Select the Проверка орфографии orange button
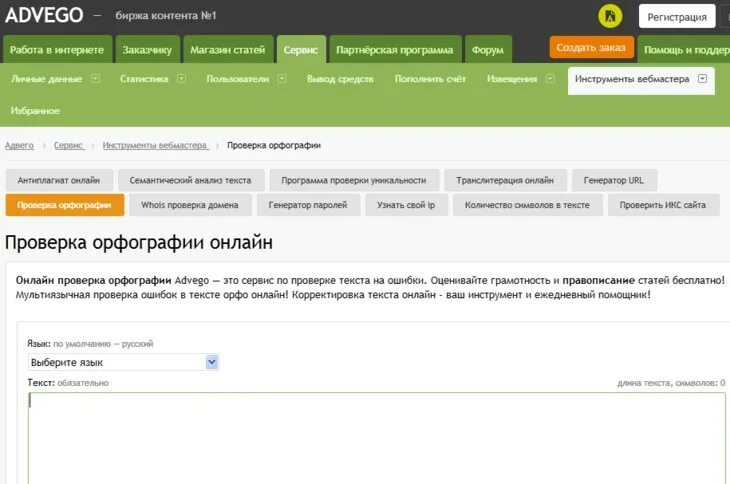Image resolution: width=730 pixels, height=484 pixels. click(65, 205)
